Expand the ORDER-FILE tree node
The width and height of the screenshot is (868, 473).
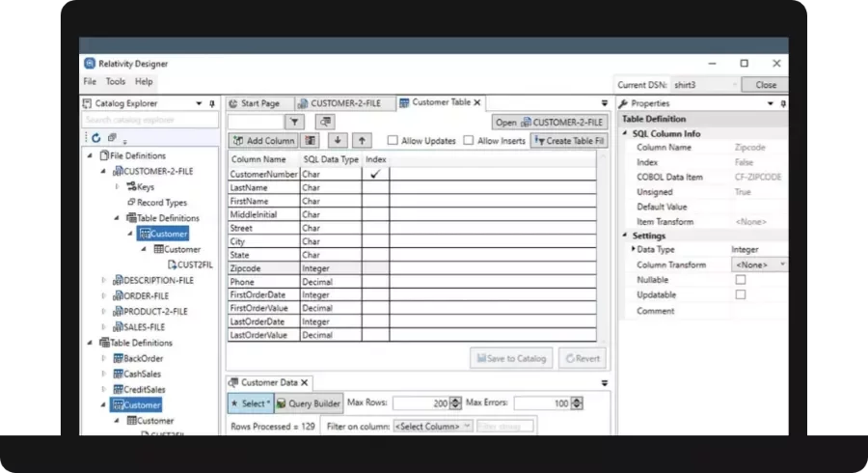(x=103, y=295)
